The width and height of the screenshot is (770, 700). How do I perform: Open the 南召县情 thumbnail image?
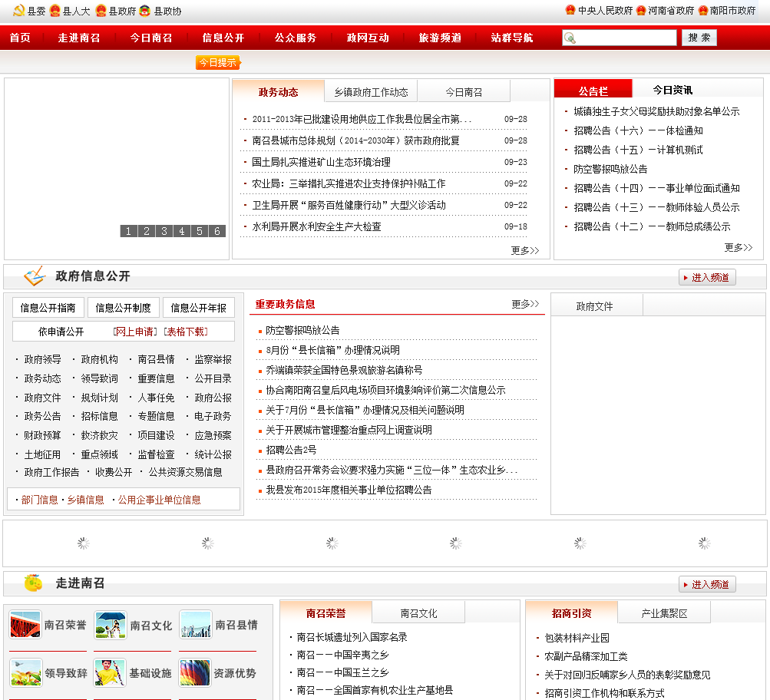pos(196,625)
